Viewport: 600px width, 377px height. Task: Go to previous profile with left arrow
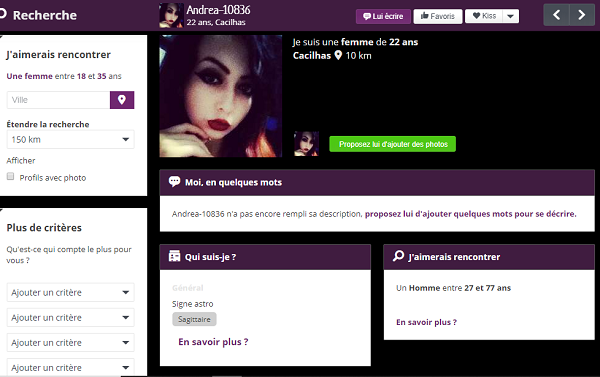pos(556,15)
